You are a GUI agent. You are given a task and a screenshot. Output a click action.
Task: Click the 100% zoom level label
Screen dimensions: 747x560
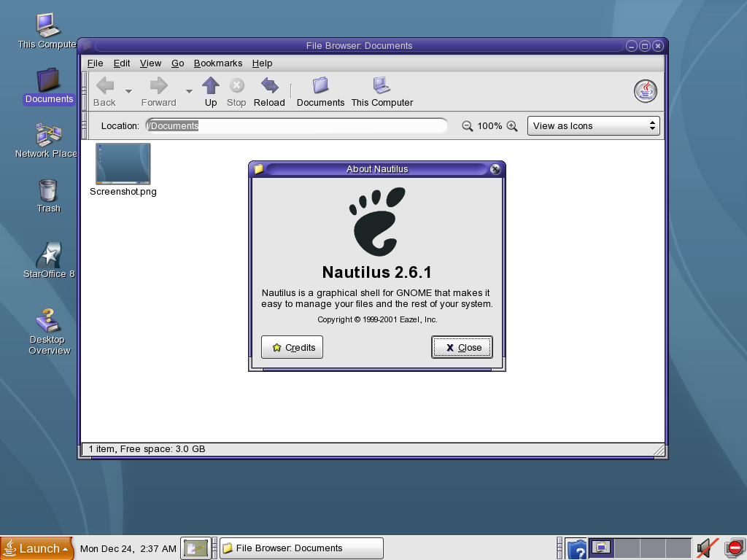tap(489, 125)
